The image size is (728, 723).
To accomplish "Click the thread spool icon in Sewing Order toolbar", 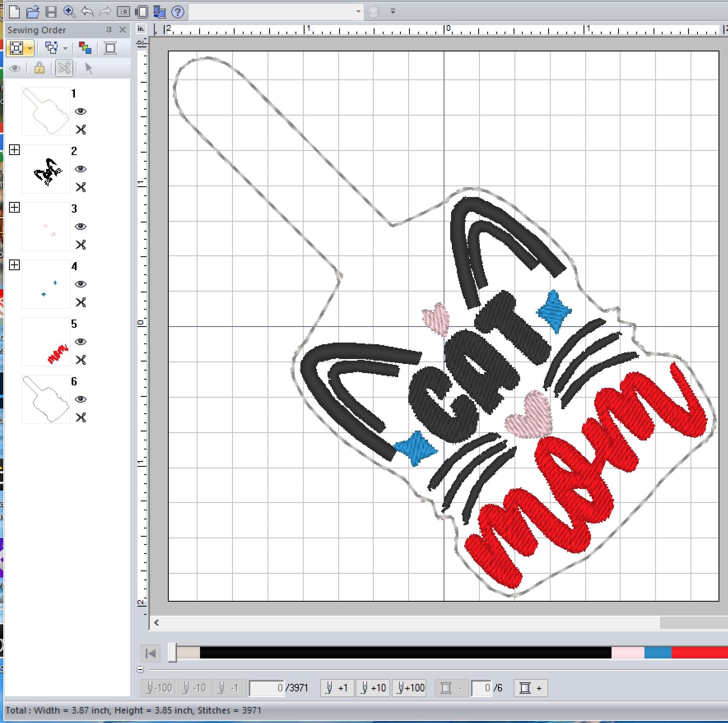I will pyautogui.click(x=110, y=48).
